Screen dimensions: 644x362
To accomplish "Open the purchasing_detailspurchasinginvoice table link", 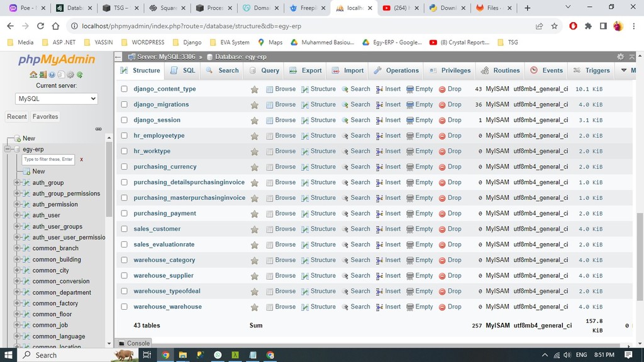I will pyautogui.click(x=189, y=182).
